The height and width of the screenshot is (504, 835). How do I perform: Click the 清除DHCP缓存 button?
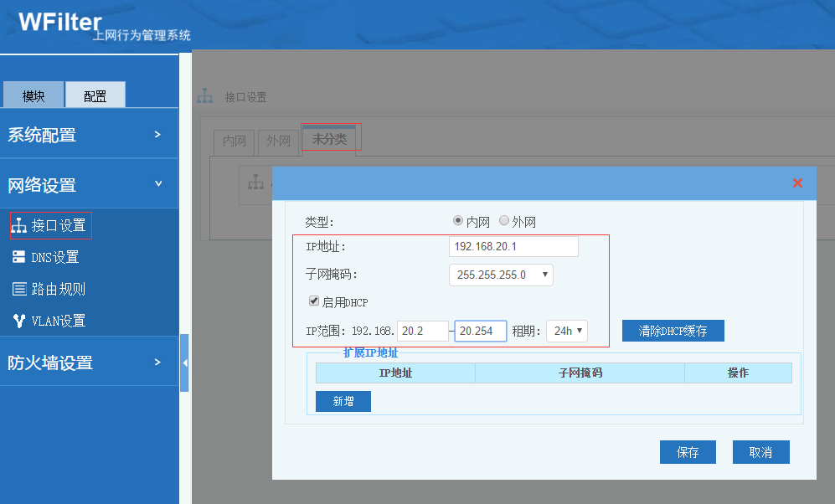pyautogui.click(x=673, y=331)
